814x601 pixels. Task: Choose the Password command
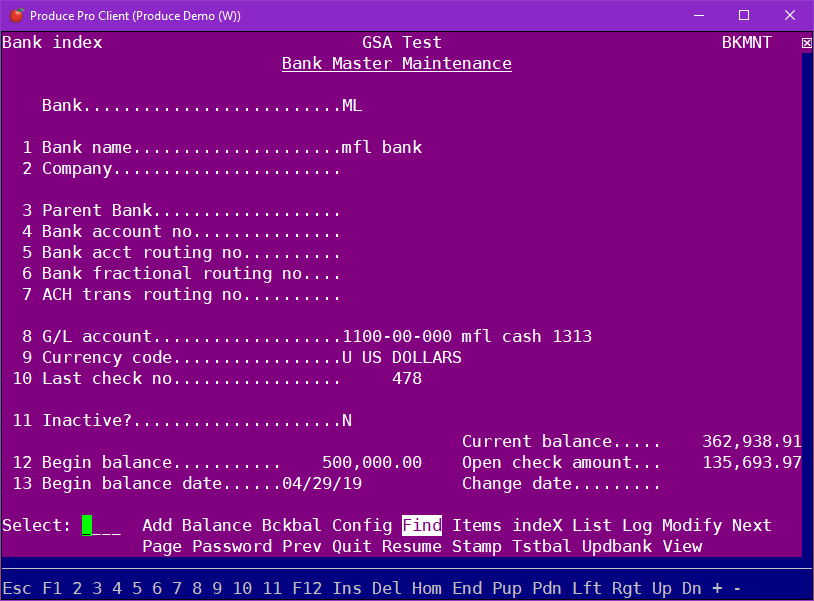tap(232, 547)
